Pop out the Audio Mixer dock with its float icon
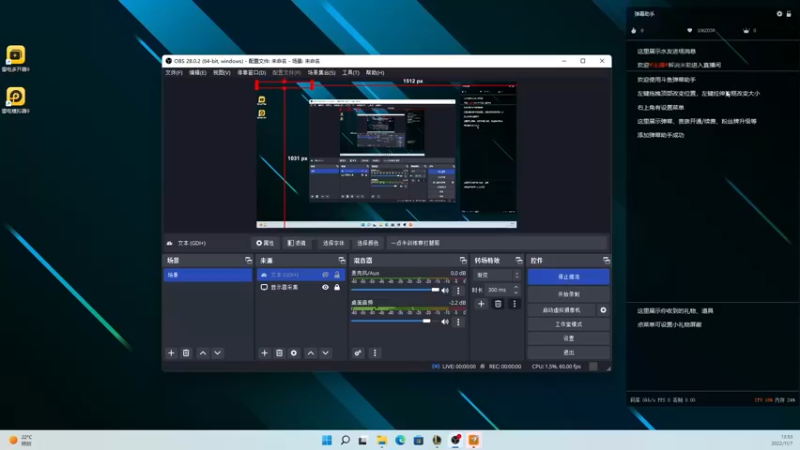The width and height of the screenshot is (800, 450). [463, 261]
